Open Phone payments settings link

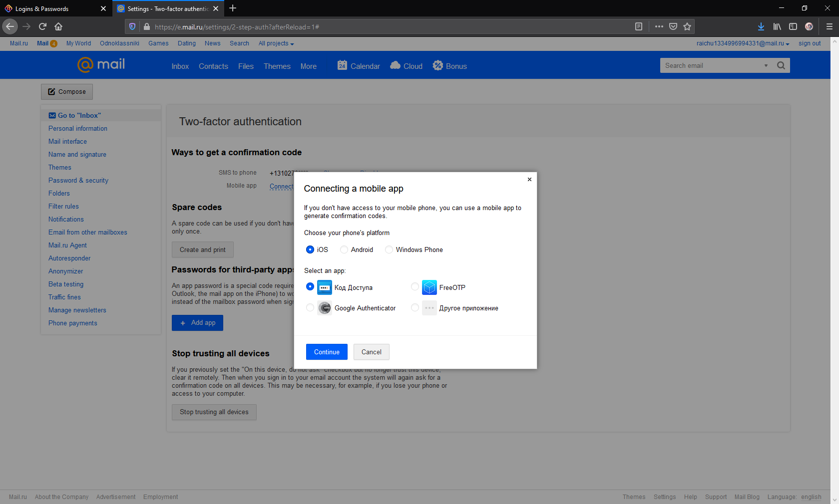pos(73,323)
